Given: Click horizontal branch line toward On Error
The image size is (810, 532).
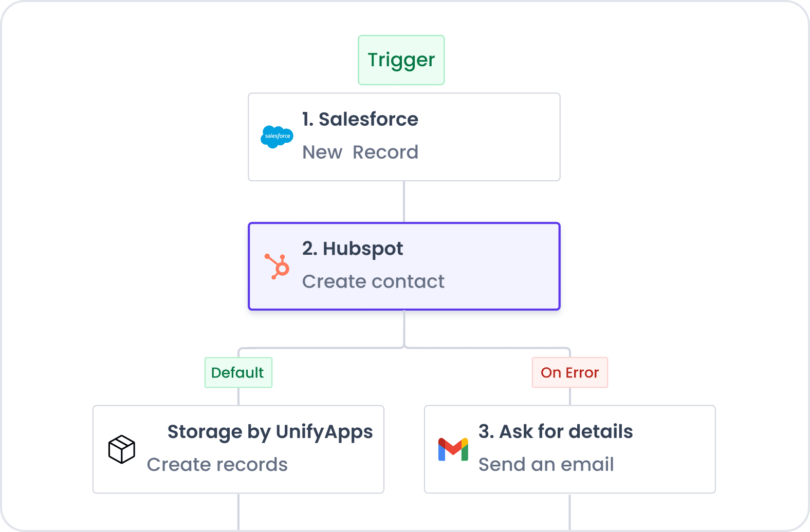Looking at the screenshot, I should tap(488, 348).
